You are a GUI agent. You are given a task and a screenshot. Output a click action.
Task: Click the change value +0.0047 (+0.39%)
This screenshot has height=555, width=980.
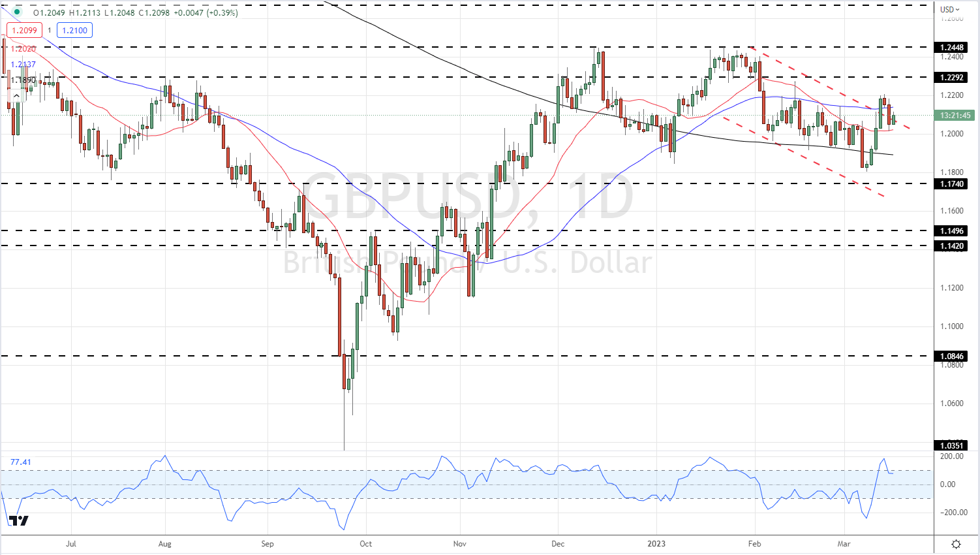tap(207, 12)
